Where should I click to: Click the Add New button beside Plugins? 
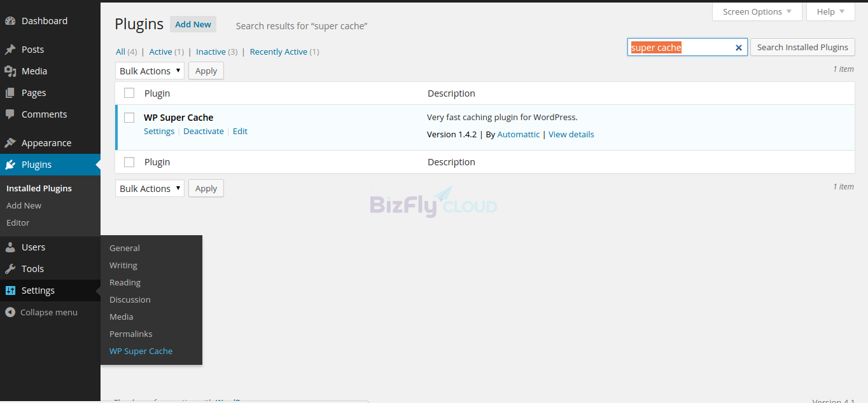tap(193, 24)
